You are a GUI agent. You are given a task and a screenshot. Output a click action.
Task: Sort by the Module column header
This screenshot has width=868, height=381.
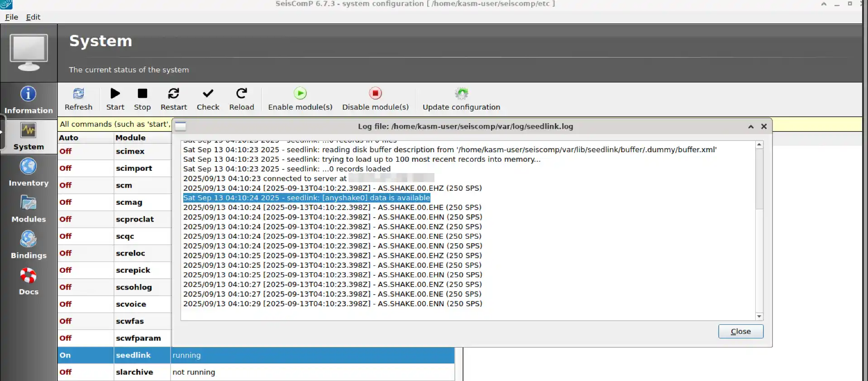(x=142, y=138)
